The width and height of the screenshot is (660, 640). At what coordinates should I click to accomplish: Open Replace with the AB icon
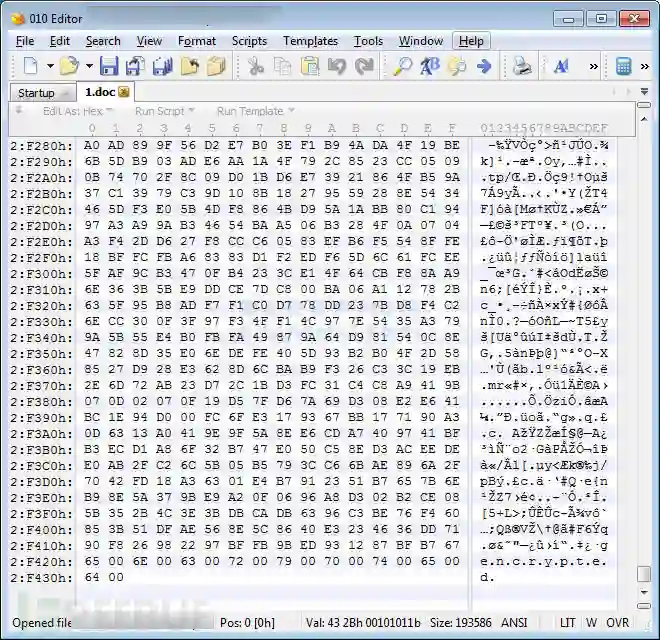coord(430,66)
